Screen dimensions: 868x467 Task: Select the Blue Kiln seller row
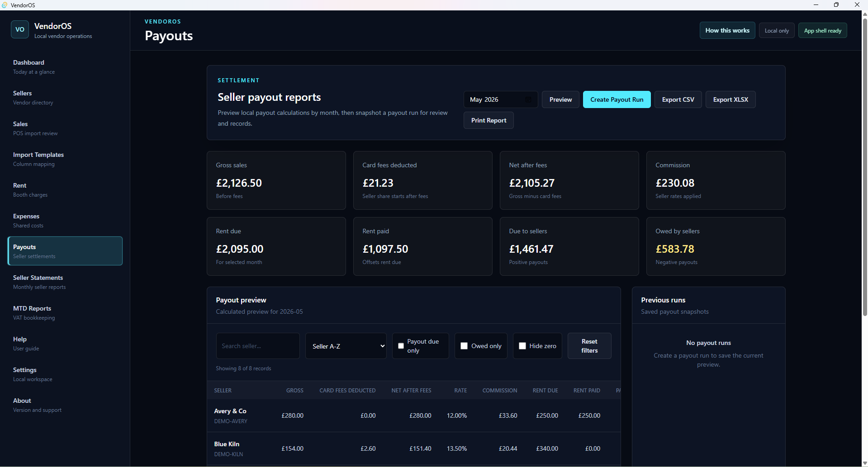tap(414, 448)
